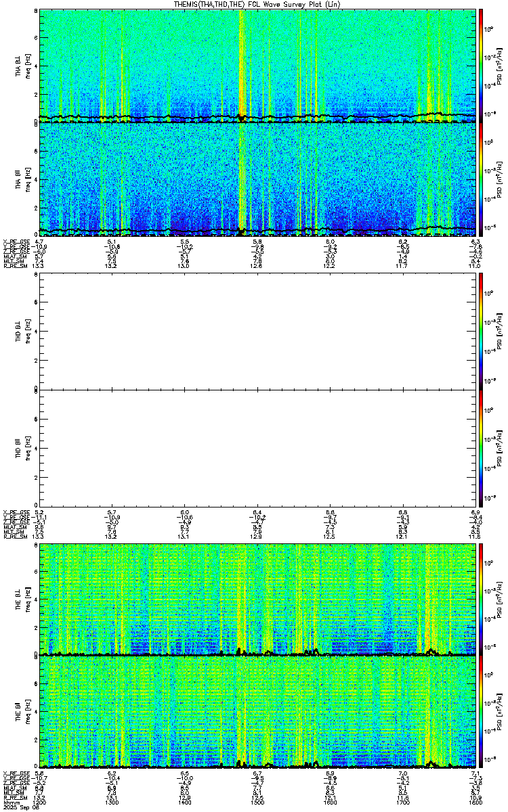
Task: Select the THE B-perpendicular spectrogram panel
Action: tap(257, 599)
